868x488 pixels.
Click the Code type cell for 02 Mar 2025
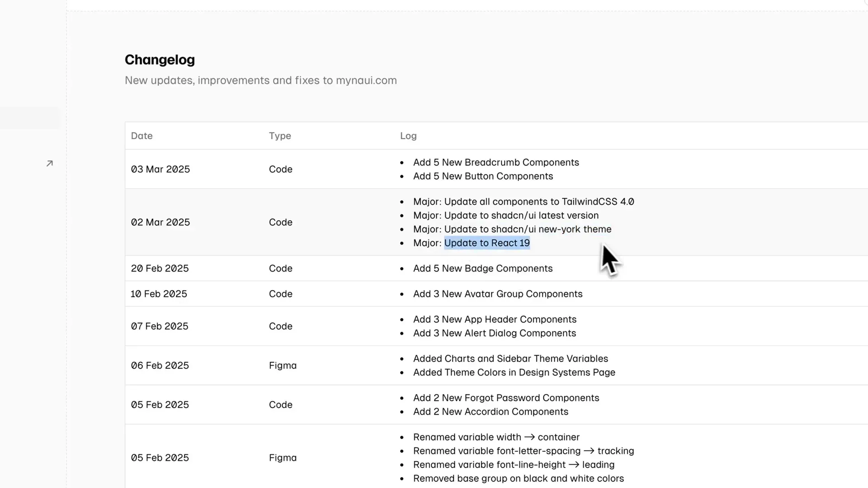(x=280, y=222)
